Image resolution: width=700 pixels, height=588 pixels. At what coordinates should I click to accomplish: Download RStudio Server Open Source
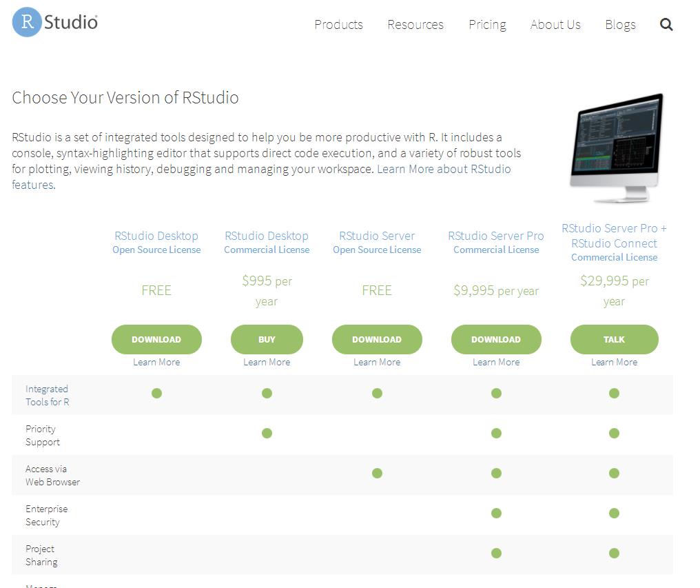(377, 340)
